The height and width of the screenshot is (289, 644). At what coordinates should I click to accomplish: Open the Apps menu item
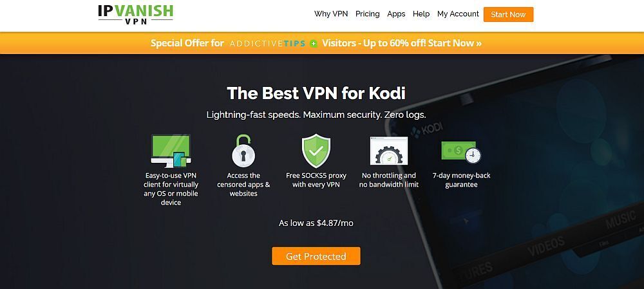(396, 14)
